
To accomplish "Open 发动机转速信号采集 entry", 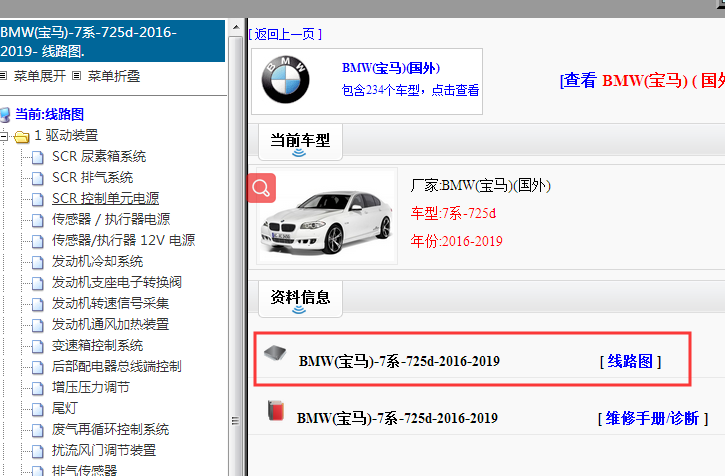I will point(111,303).
